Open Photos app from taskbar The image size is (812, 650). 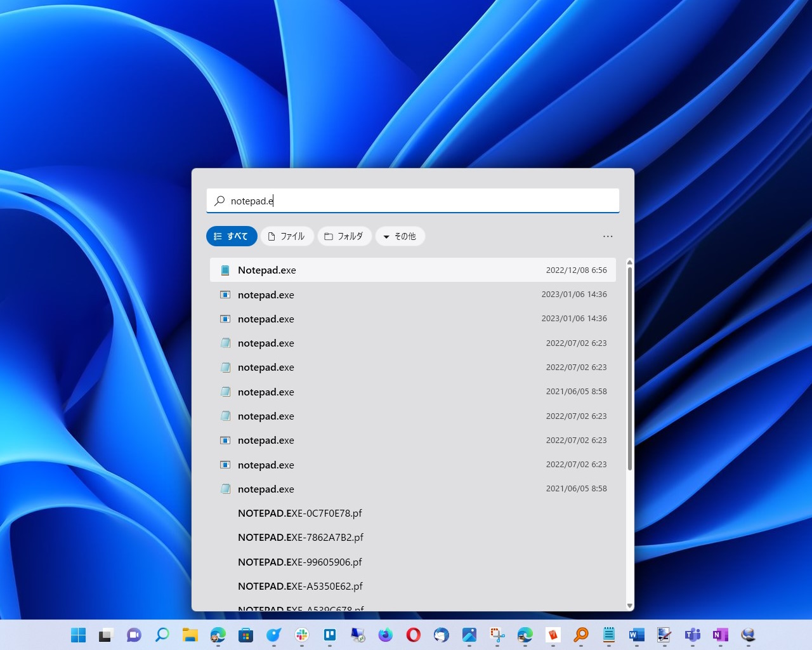(469, 635)
